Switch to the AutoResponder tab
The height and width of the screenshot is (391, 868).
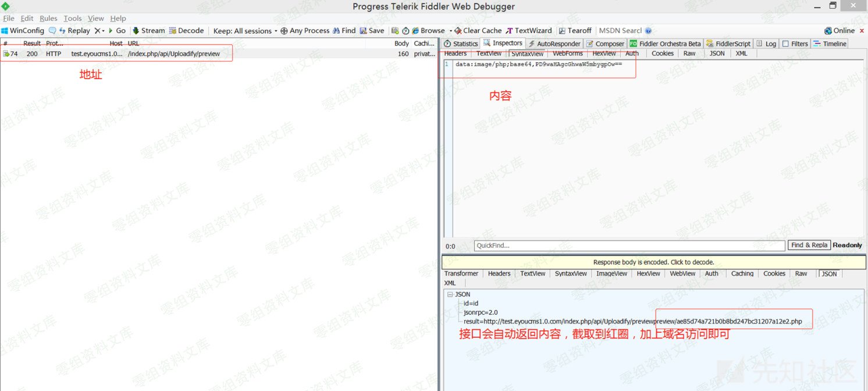(554, 44)
